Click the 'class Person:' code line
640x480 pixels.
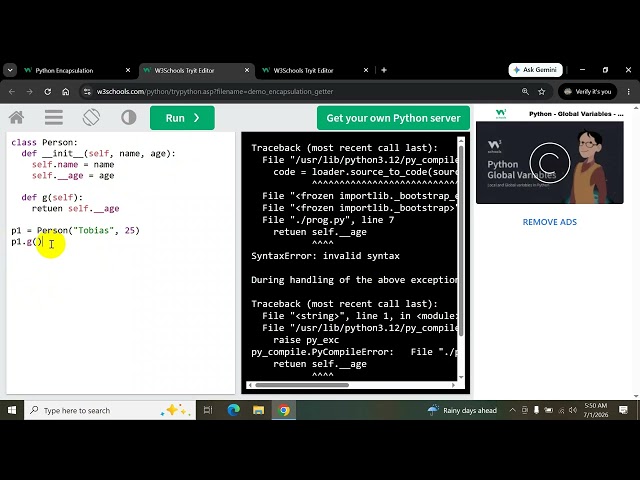pyautogui.click(x=44, y=142)
